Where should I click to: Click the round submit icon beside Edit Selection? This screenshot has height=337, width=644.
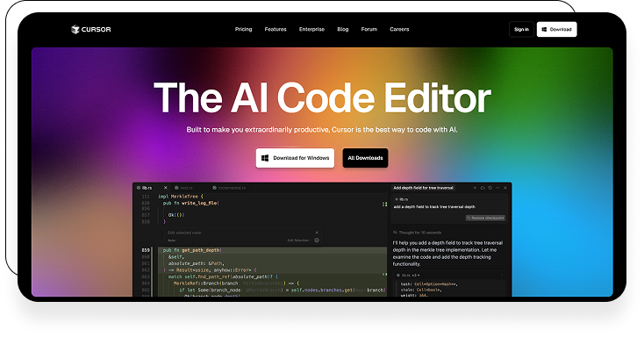317,240
